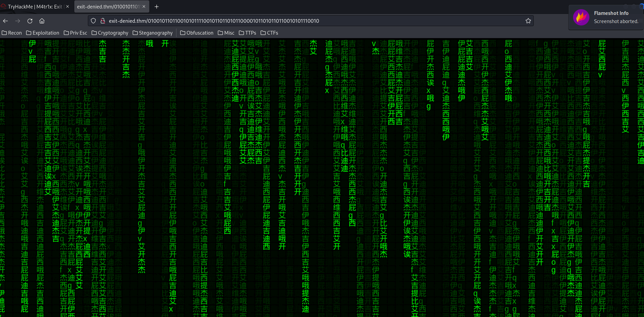Click the Flameshot Info notification
Image resolution: width=644 pixels, height=317 pixels.
pos(606,17)
